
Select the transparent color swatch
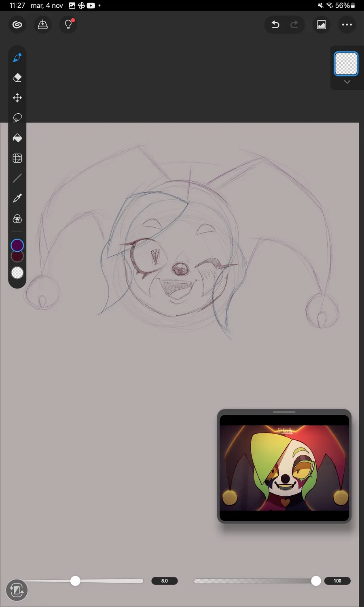[17, 273]
